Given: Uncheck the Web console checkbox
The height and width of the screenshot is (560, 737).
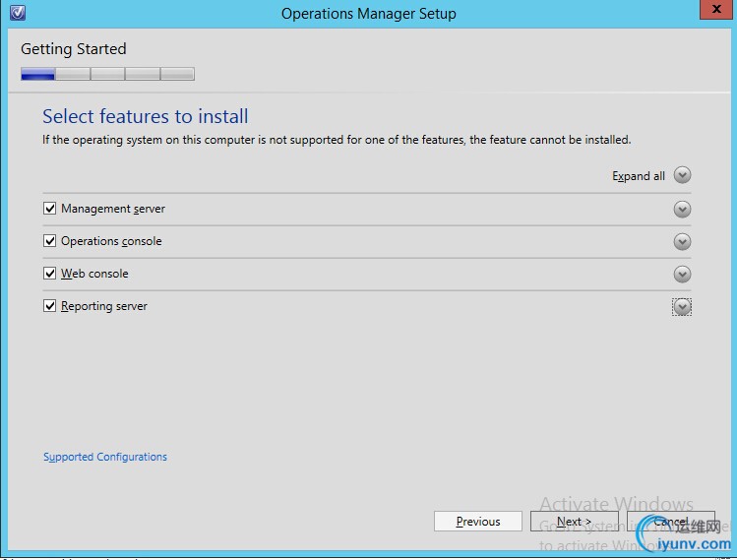Looking at the screenshot, I should click(x=50, y=274).
